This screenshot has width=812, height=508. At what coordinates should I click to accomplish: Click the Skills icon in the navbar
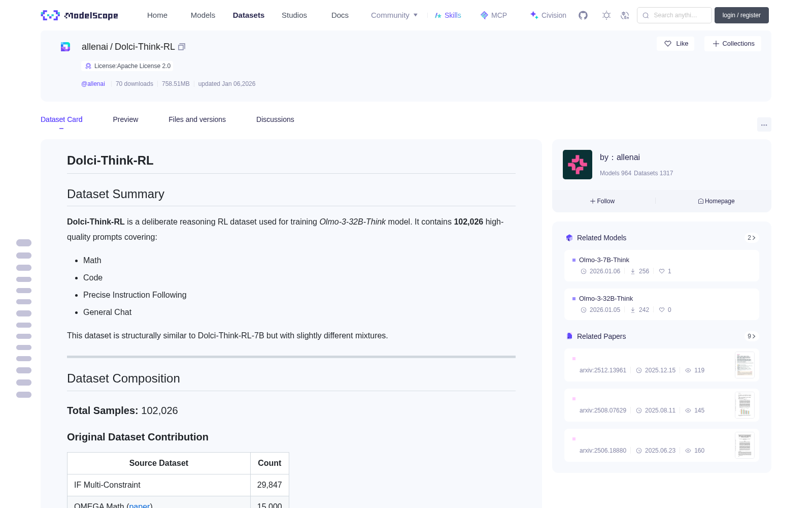coord(438,15)
